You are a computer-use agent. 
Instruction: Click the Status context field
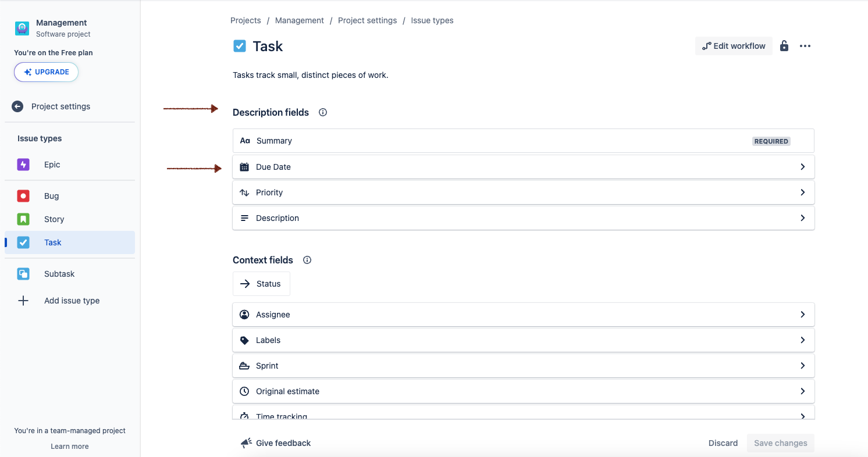pyautogui.click(x=261, y=284)
